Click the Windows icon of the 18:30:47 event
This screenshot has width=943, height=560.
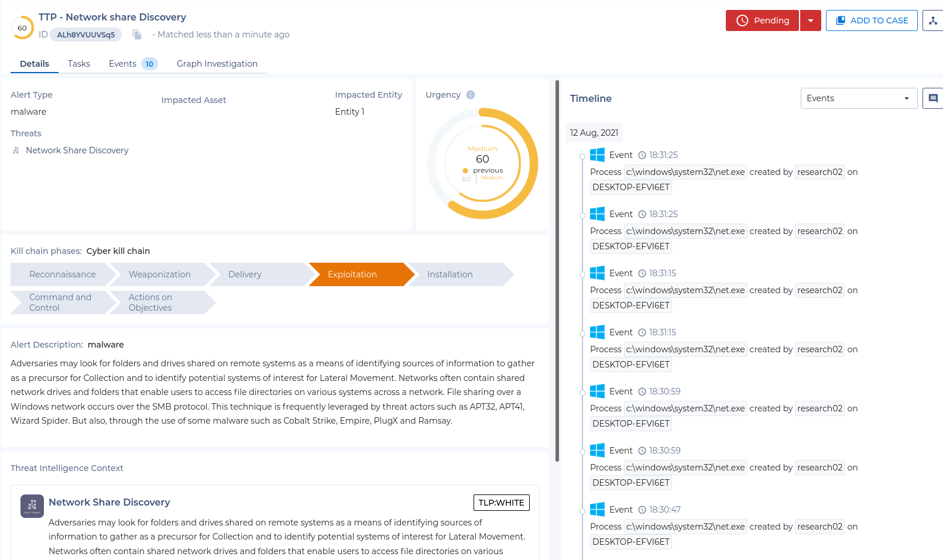[x=597, y=510]
